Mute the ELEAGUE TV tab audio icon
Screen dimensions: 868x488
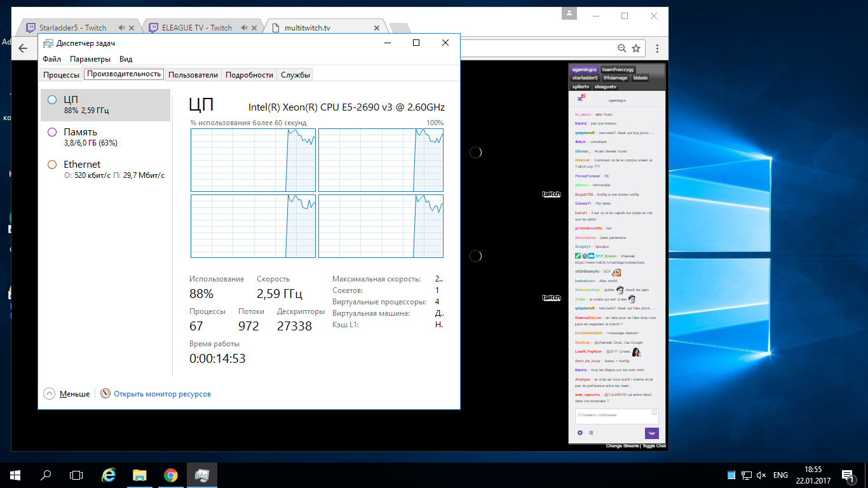pos(246,28)
